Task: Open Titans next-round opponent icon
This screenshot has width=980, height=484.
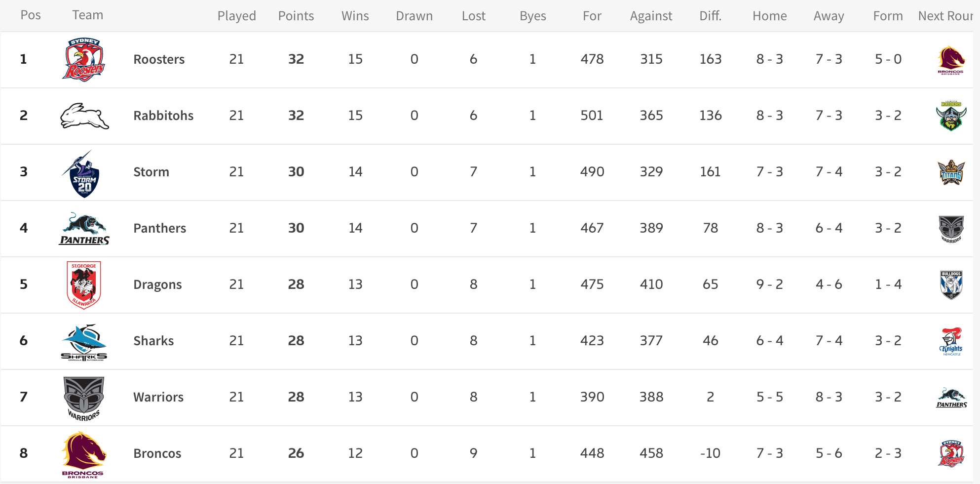Action: click(951, 172)
